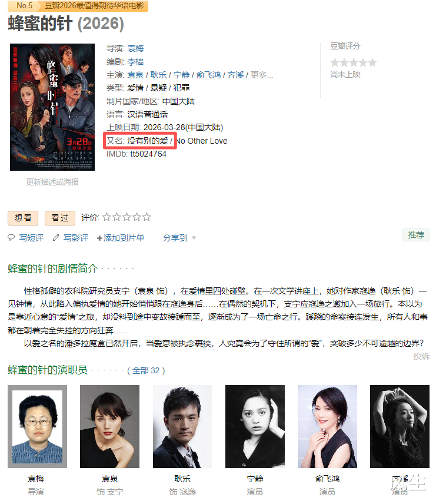Open the 分享到 dropdown arrow
The height and width of the screenshot is (504, 436).
pyautogui.click(x=194, y=238)
